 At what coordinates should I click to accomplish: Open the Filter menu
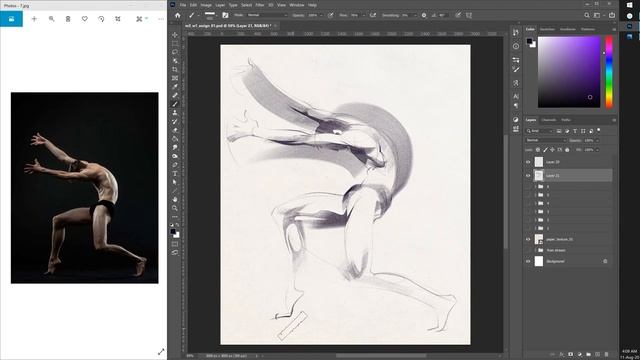pos(260,5)
